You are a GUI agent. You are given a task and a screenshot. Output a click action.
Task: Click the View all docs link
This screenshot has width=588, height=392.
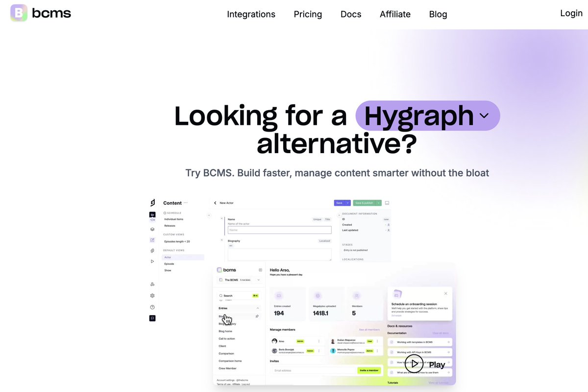pyautogui.click(x=441, y=333)
